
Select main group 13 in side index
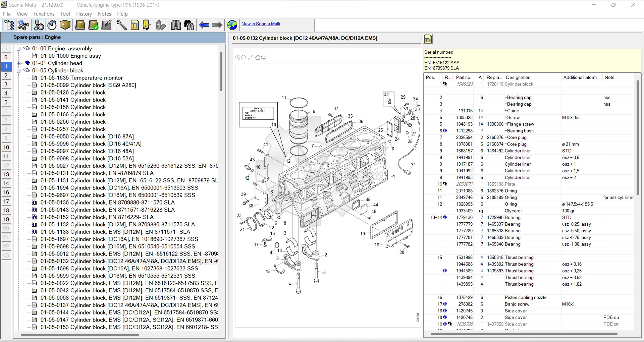[x=6, y=174]
